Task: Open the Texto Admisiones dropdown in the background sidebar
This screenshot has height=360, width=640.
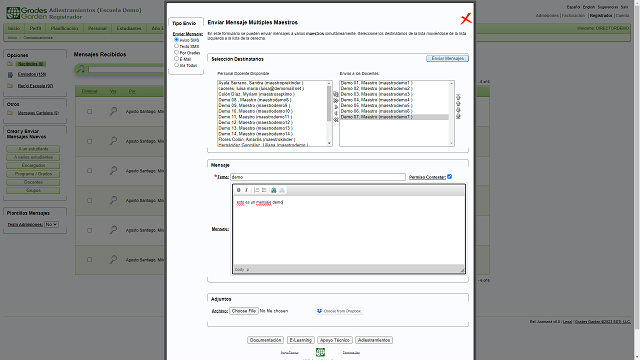Action: [x=51, y=224]
